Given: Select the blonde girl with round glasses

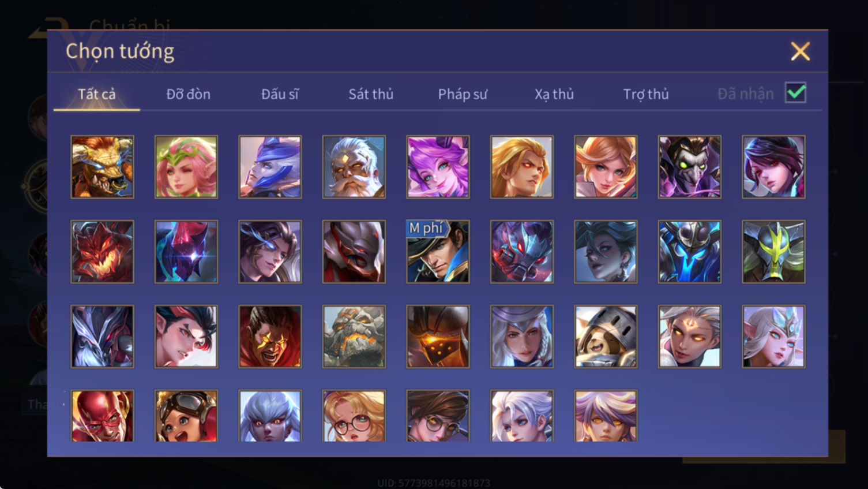Looking at the screenshot, I should [354, 416].
